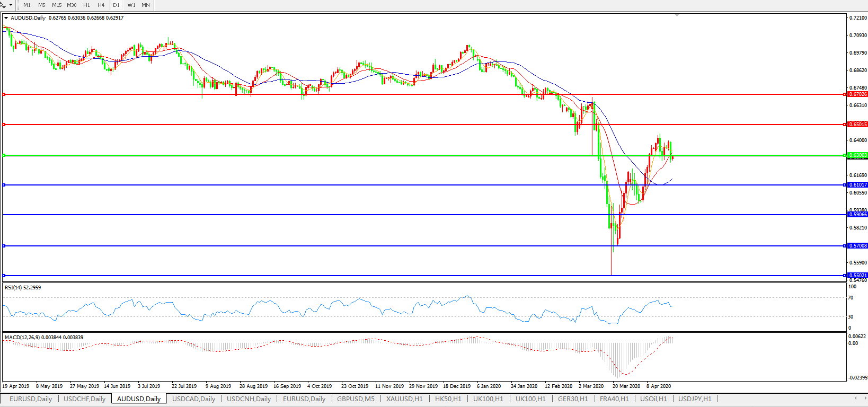The image size is (868, 407).
Task: Select the red 0.67026 horizontal line handle
Action: [4, 94]
